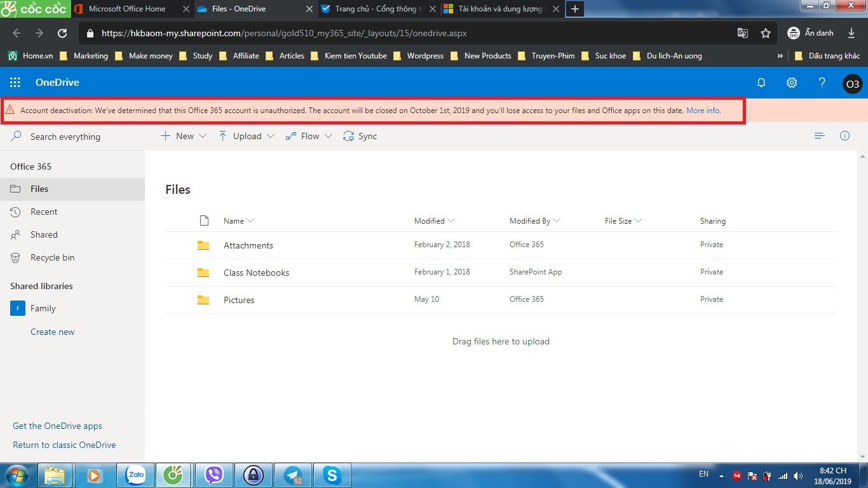Open the File Size column dropdown
The height and width of the screenshot is (488, 868).
(x=624, y=220)
